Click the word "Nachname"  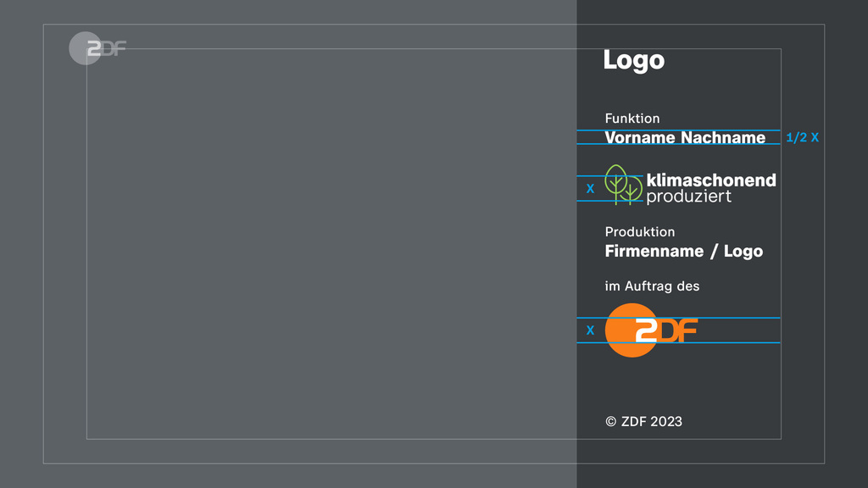pyautogui.click(x=723, y=137)
